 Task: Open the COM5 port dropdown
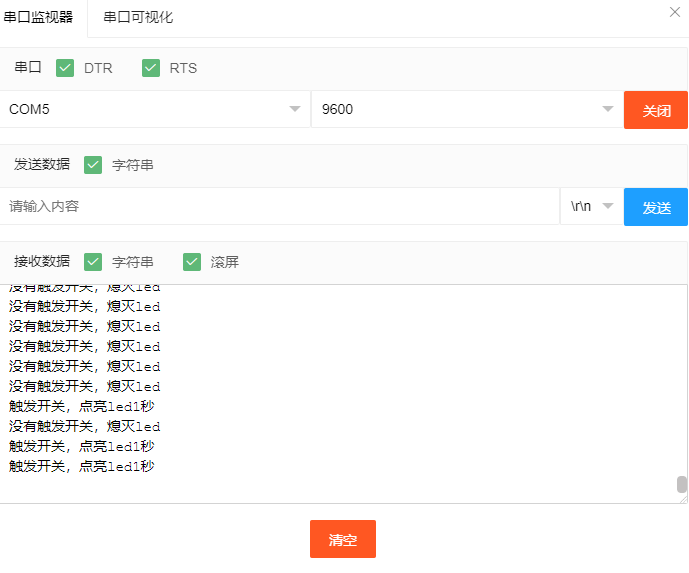[x=155, y=110]
